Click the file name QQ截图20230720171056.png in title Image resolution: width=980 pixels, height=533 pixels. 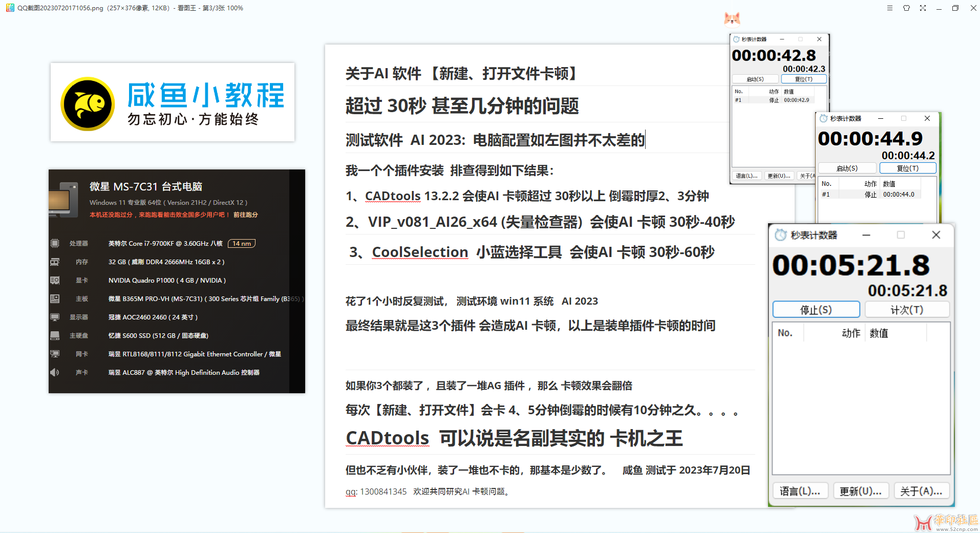tap(60, 8)
